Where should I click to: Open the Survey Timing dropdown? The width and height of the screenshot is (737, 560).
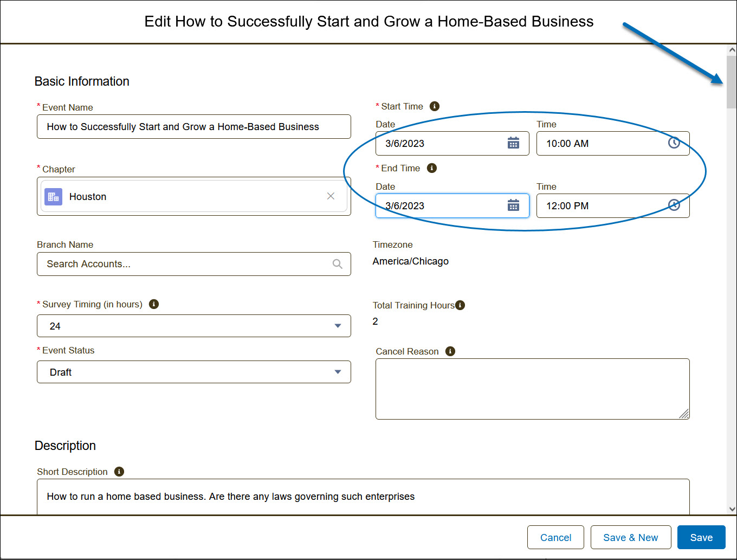[x=193, y=326]
